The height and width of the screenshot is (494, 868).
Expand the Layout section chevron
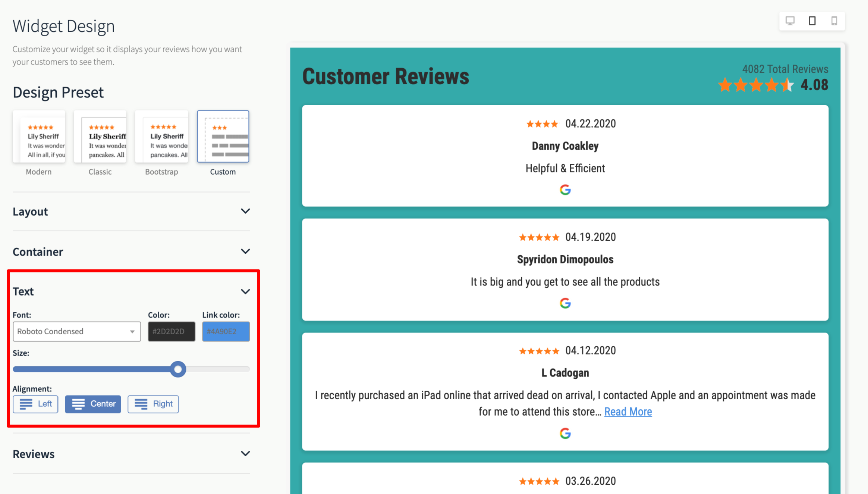(245, 211)
